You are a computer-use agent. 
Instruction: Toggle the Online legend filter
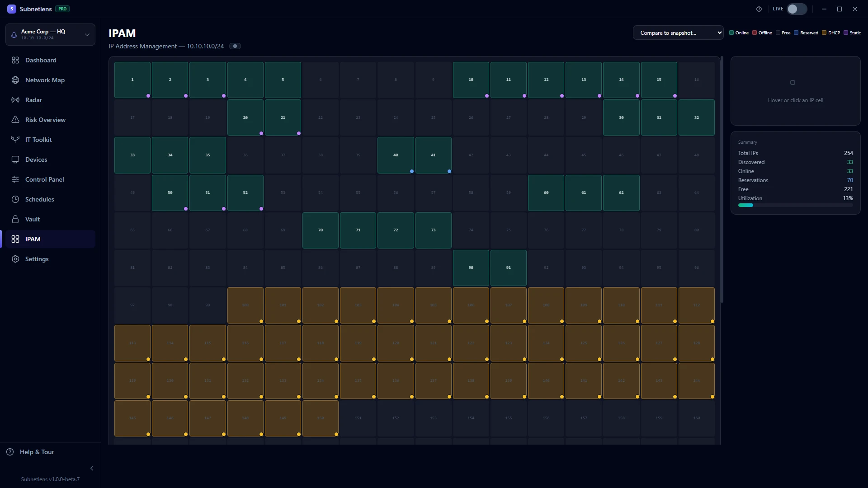pyautogui.click(x=739, y=33)
